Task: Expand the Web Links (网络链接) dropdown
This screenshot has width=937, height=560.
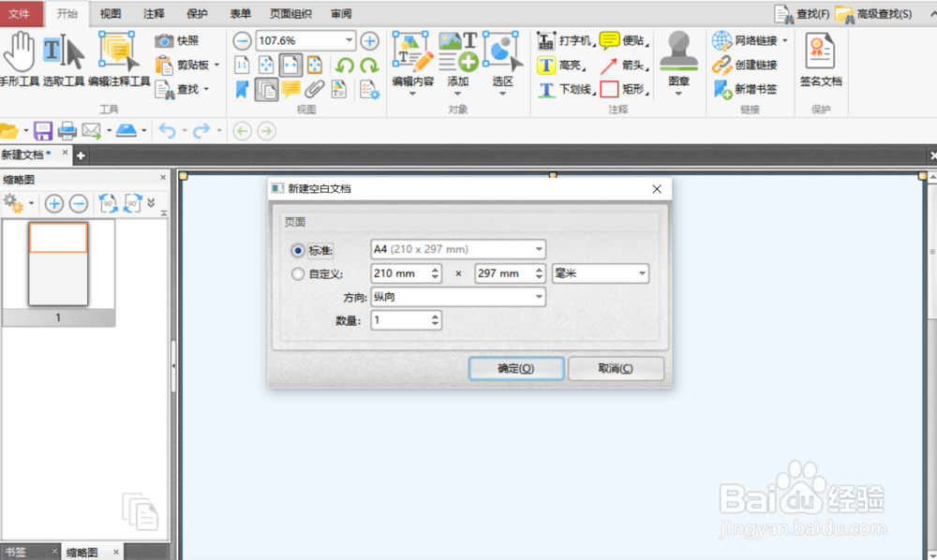Action: [x=784, y=40]
